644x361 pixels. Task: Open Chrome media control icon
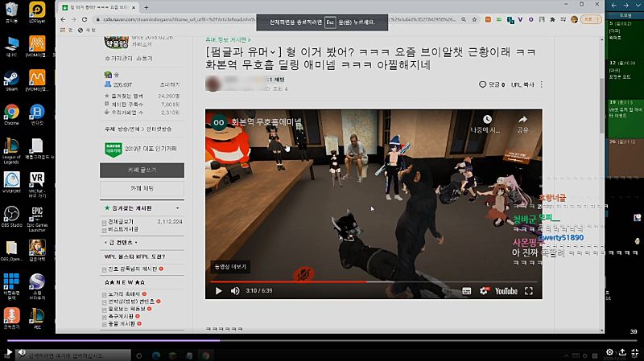pyautogui.click(x=563, y=19)
